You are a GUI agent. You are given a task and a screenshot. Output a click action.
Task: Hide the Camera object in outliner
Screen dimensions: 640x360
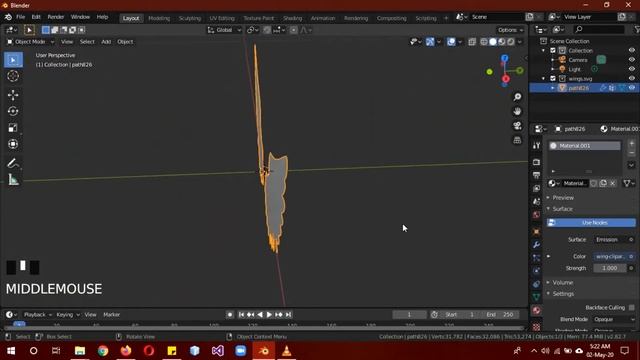click(632, 60)
